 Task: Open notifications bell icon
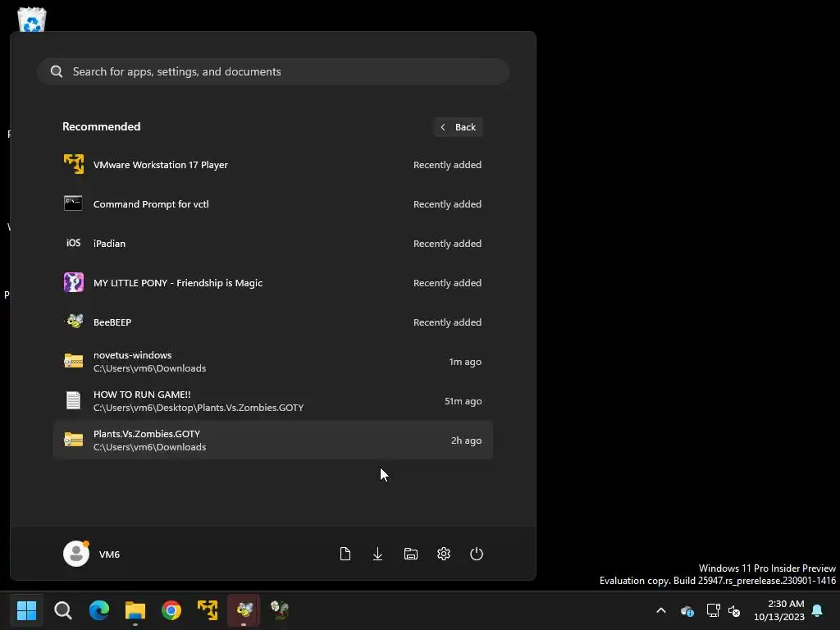click(x=818, y=610)
